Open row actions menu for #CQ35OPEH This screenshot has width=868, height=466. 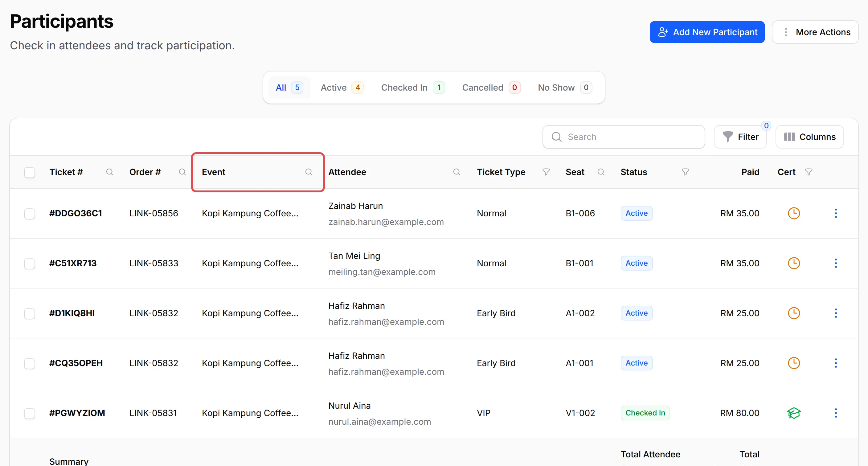point(836,363)
